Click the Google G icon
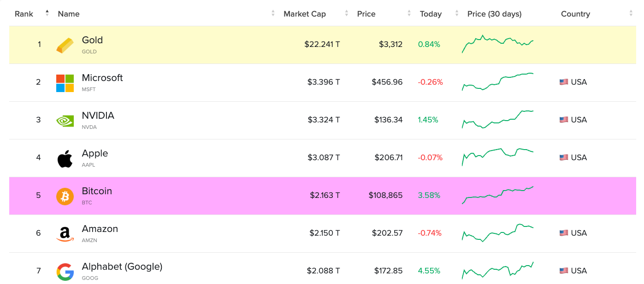This screenshot has height=284, width=644. [x=65, y=271]
